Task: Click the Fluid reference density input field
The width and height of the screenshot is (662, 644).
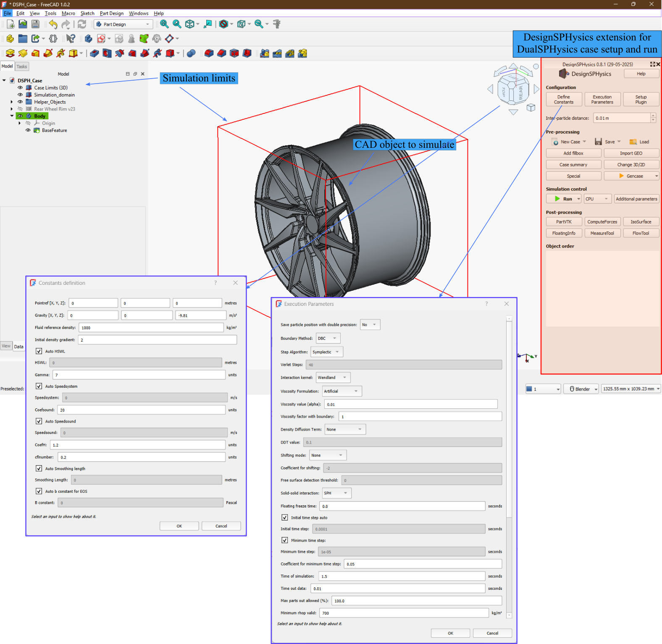Action: tap(151, 328)
